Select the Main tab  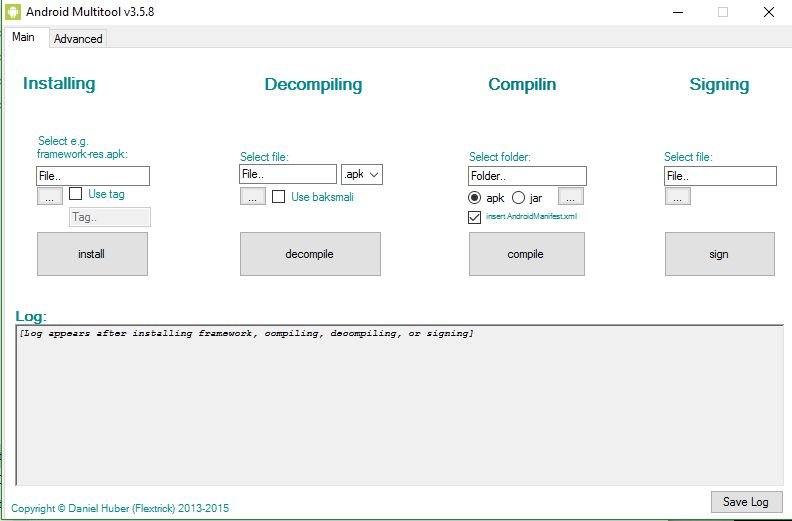(23, 37)
